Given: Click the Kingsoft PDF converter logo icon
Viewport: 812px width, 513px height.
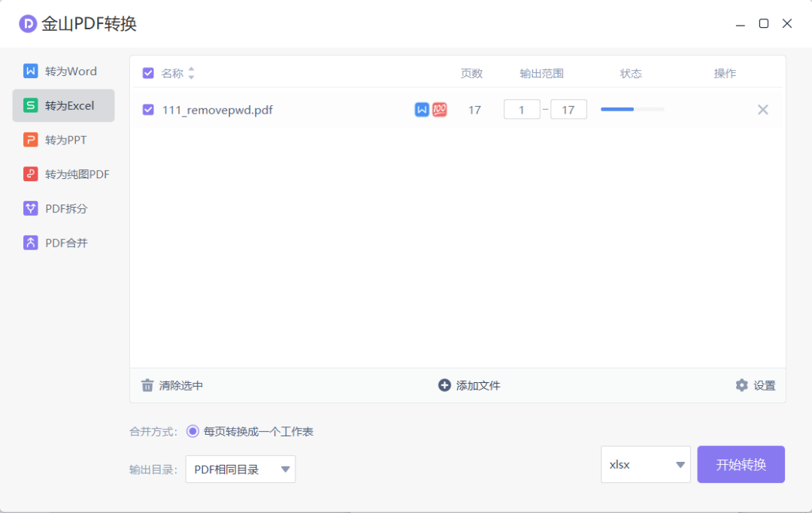Looking at the screenshot, I should click(x=28, y=24).
